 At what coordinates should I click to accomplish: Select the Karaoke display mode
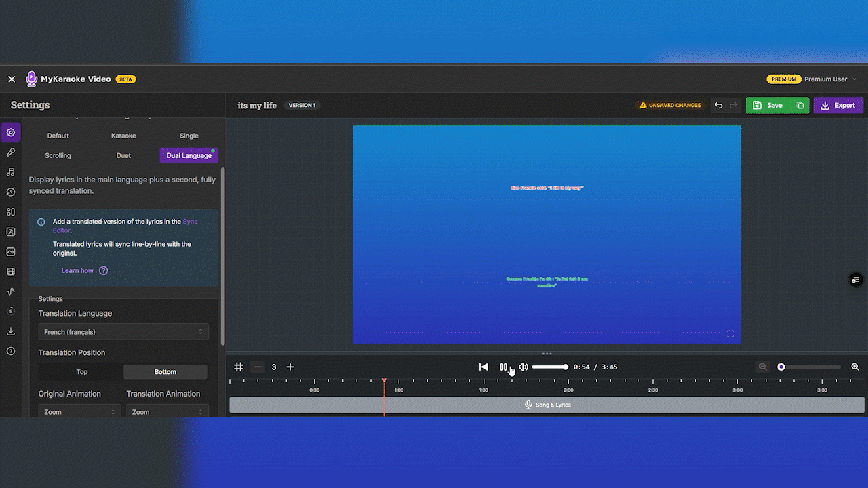tap(123, 136)
